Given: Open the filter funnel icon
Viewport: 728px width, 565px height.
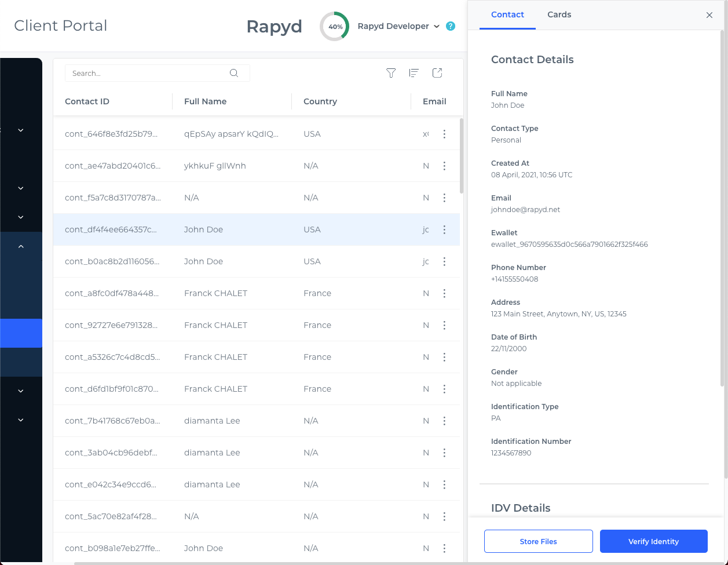Looking at the screenshot, I should pyautogui.click(x=391, y=73).
